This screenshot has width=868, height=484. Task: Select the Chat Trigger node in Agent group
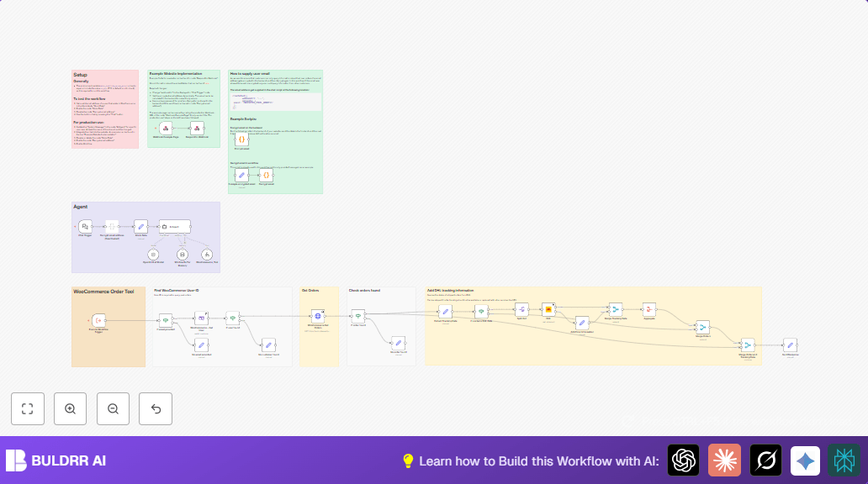[x=85, y=226]
